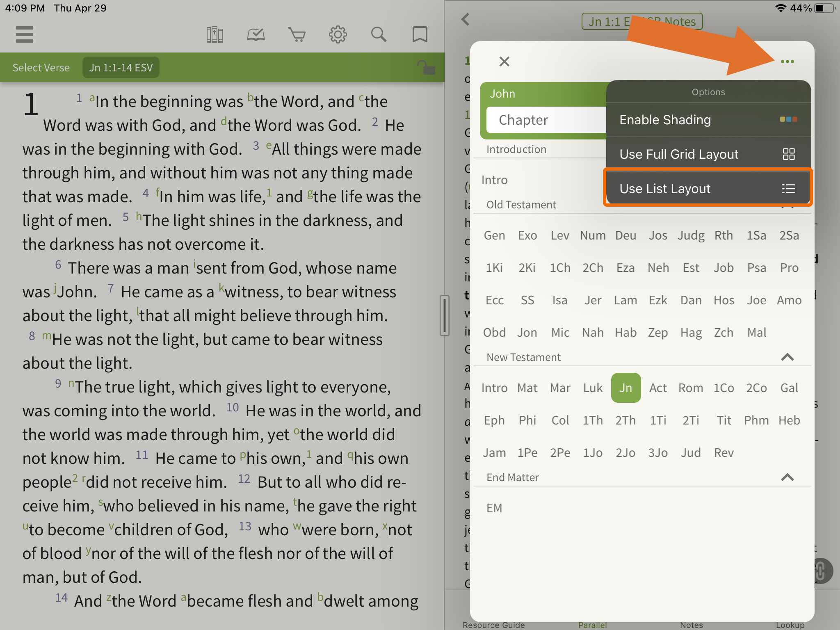Select Jude (Jud) book
Screen dimensions: 840x630
point(691,453)
